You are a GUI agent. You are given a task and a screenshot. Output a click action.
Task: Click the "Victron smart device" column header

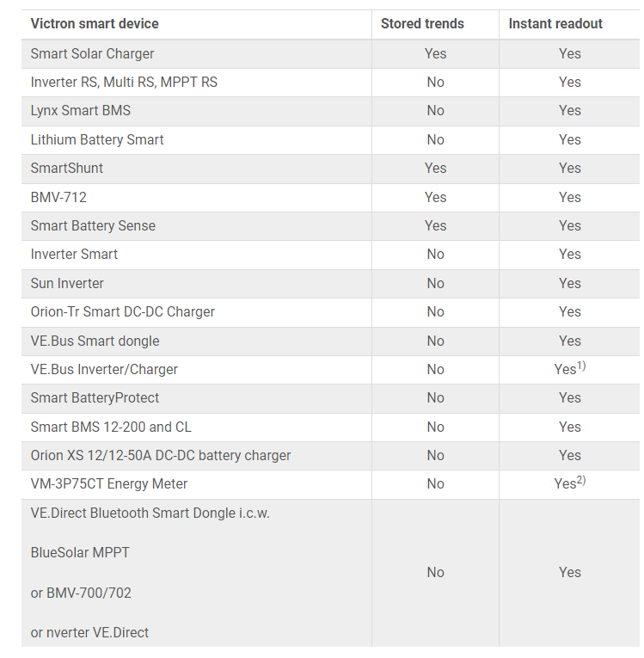coord(95,24)
